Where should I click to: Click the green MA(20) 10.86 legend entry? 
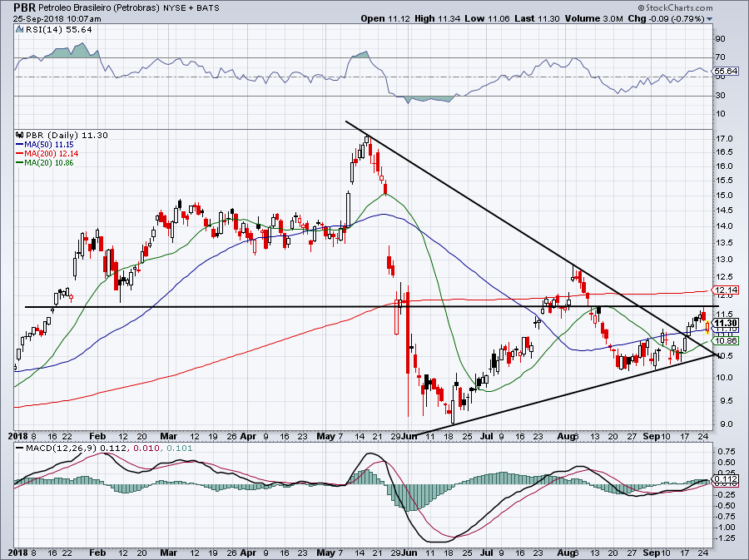(x=45, y=163)
